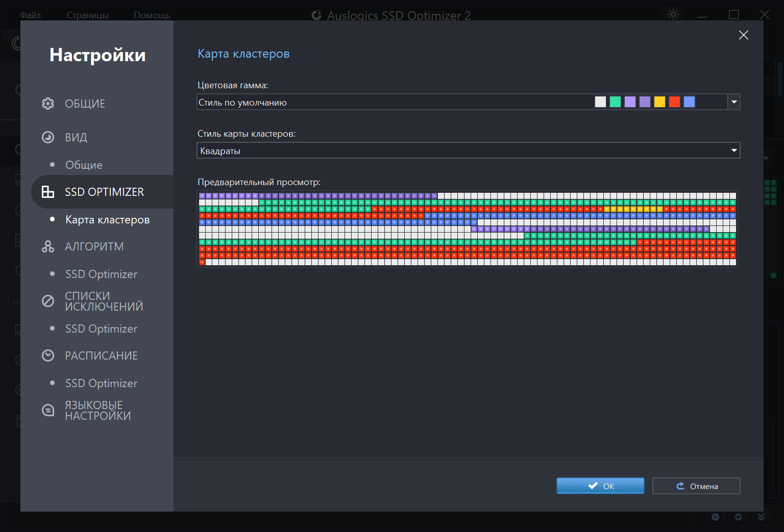This screenshot has height=532, width=784.
Task: Click the Стиль по умолчанию combo box text
Action: [x=242, y=103]
